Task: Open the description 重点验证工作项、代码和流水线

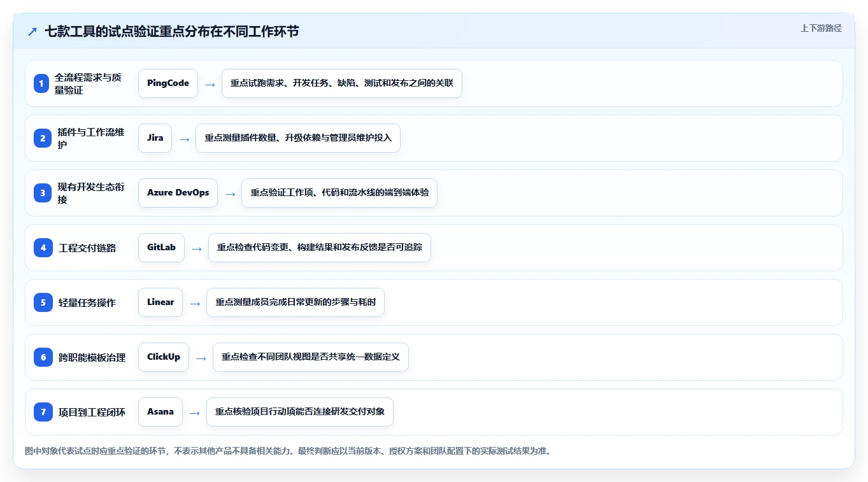Action: pos(339,193)
